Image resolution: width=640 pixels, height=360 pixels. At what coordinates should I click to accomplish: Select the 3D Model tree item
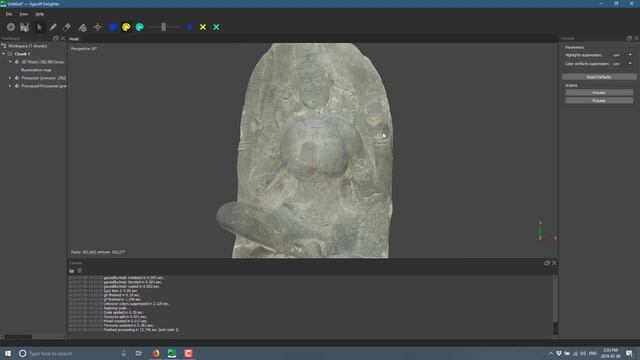(43, 62)
